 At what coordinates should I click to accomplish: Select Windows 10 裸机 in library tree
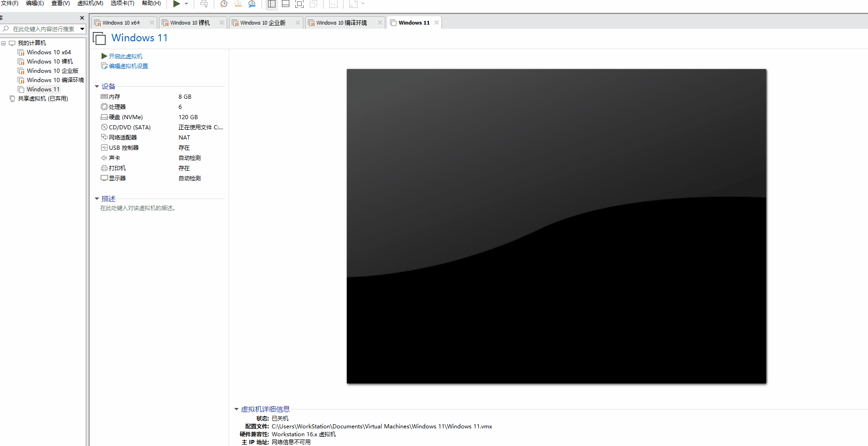pos(50,62)
